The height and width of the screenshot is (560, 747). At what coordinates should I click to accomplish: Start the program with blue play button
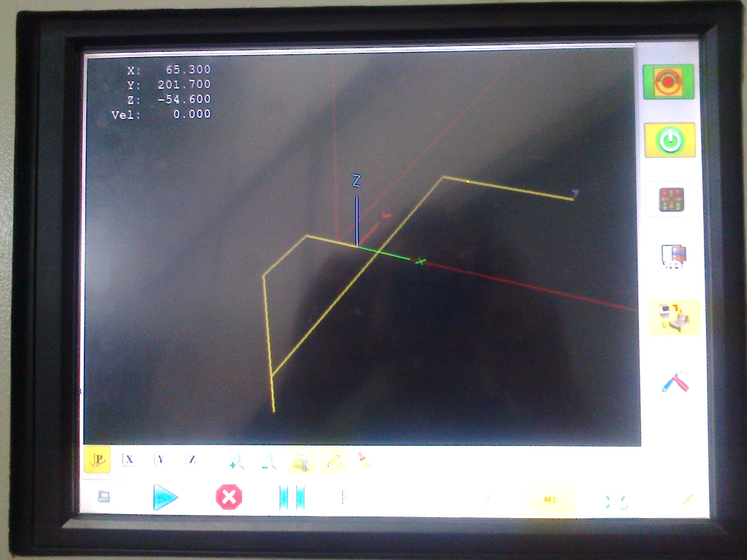(x=165, y=497)
